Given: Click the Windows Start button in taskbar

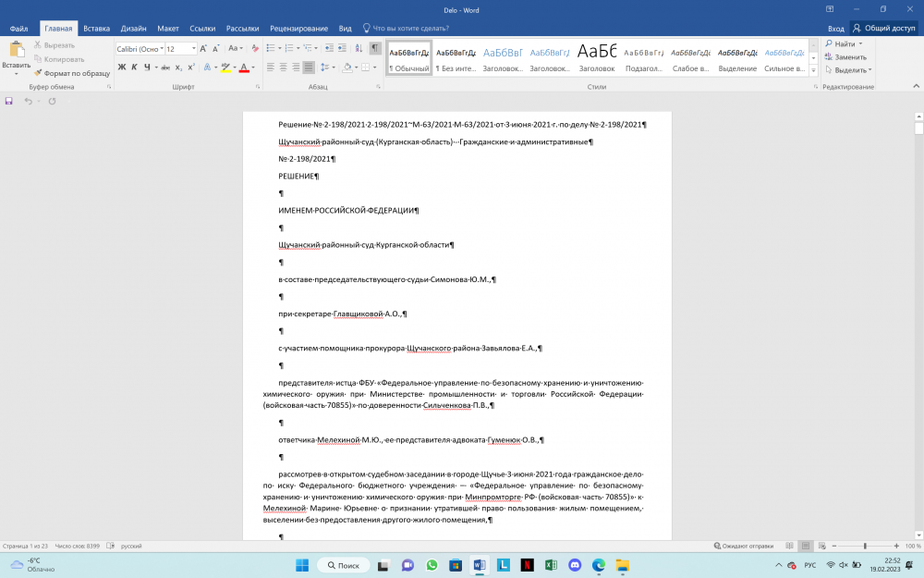Looking at the screenshot, I should [x=301, y=565].
